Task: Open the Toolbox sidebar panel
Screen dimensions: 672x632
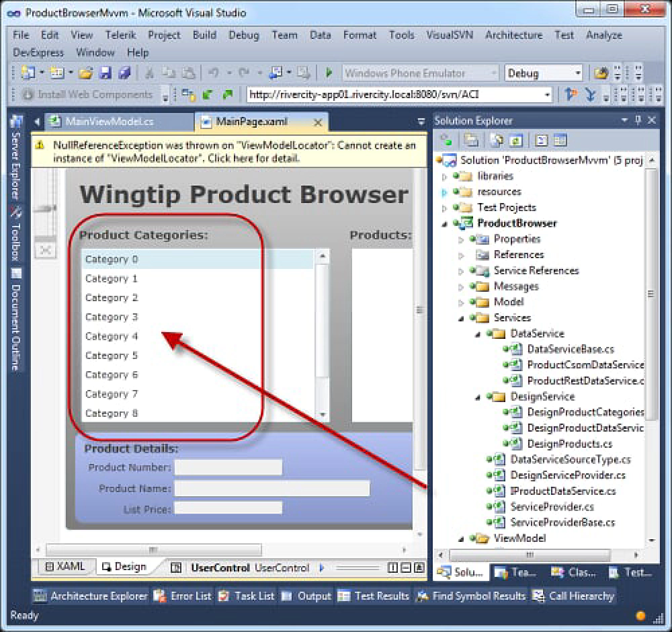Action: 16,235
